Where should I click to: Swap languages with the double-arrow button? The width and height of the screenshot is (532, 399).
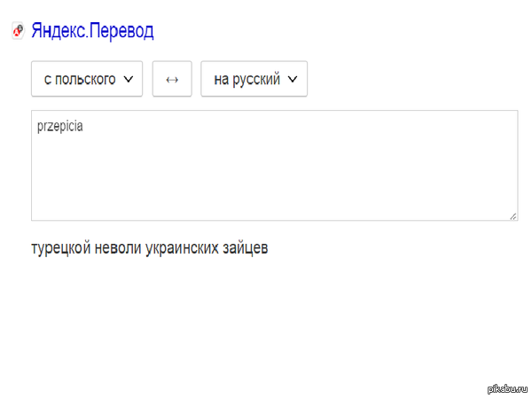(172, 79)
